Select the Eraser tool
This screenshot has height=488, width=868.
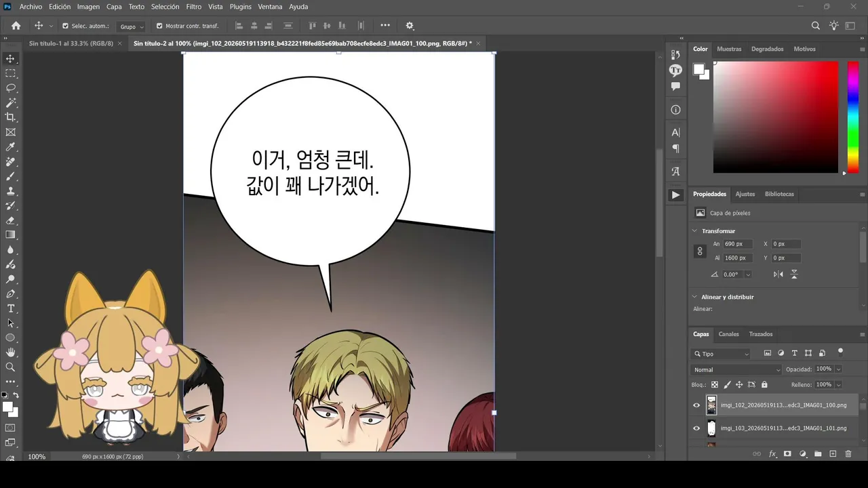tap(10, 220)
